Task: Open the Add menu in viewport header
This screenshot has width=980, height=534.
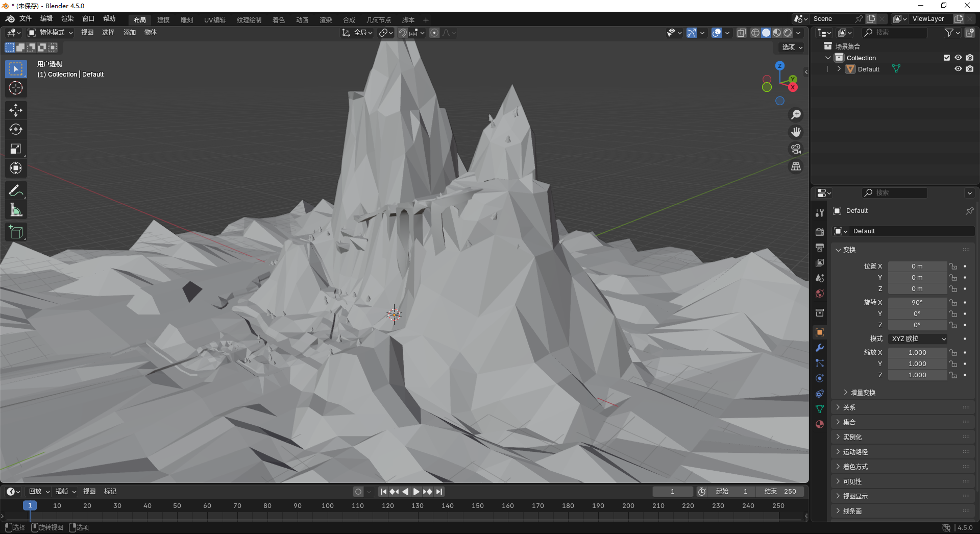Action: point(130,33)
